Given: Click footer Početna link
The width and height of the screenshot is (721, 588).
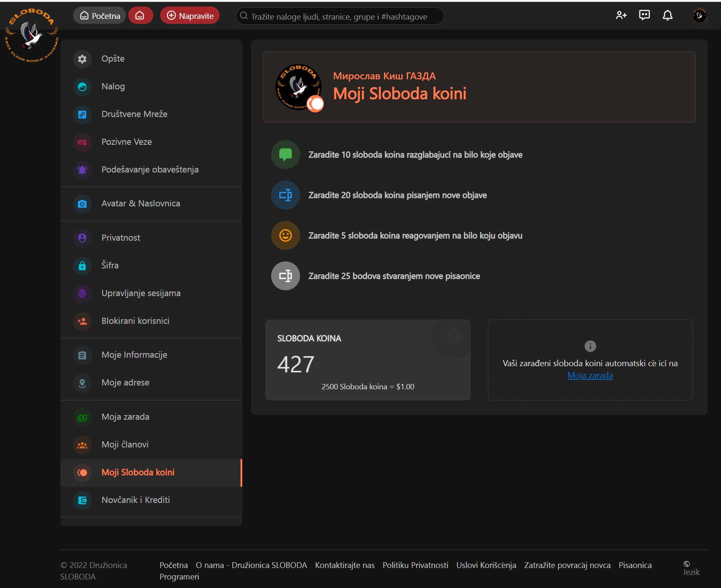Looking at the screenshot, I should pos(174,565).
